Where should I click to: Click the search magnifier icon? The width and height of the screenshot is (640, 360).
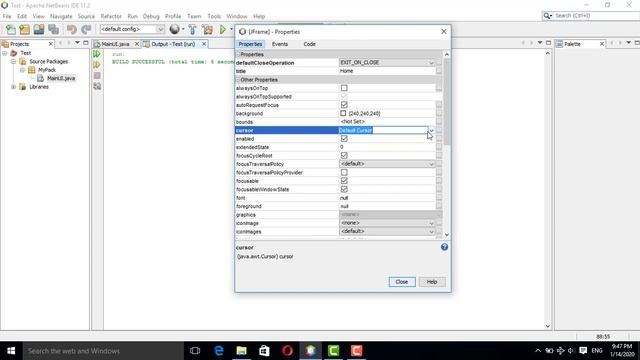(547, 16)
